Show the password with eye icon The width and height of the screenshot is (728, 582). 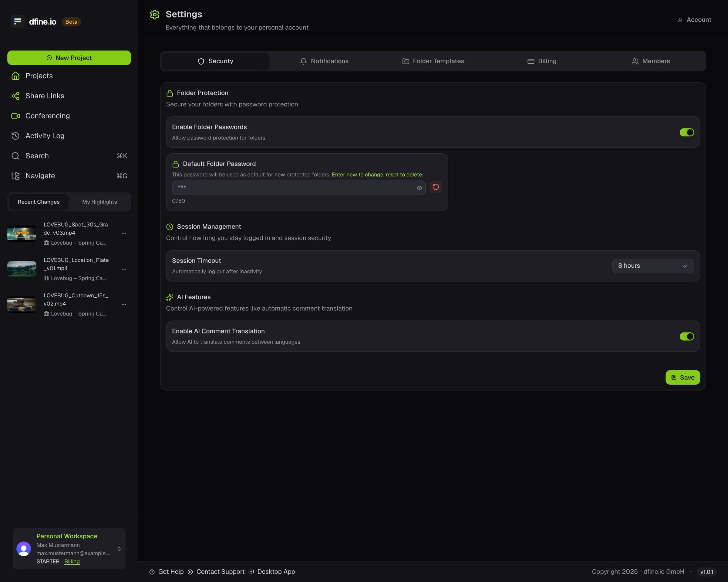point(420,188)
